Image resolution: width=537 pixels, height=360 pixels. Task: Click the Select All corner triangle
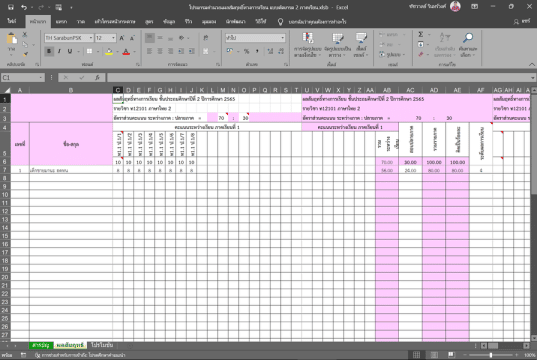(x=7, y=90)
